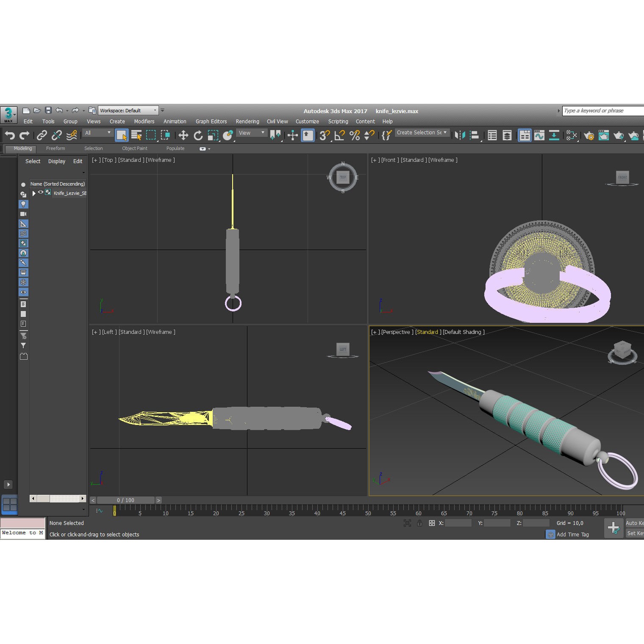The width and height of the screenshot is (644, 644).
Task: Toggle lights display in Scene Explorer sidebar
Action: [24, 204]
